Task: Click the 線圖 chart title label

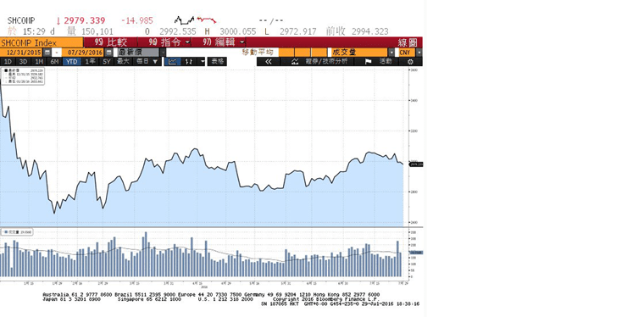Action: pyautogui.click(x=408, y=42)
